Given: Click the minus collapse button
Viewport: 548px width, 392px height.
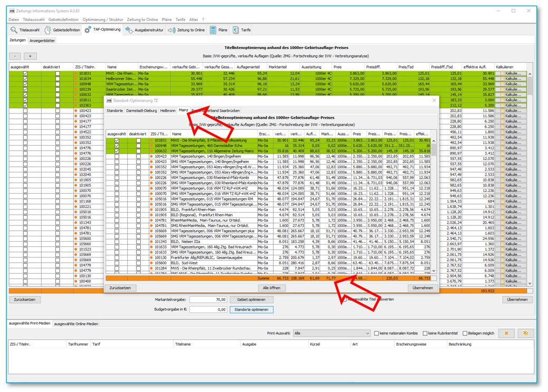Looking at the screenshot, I should click(x=15, y=56).
